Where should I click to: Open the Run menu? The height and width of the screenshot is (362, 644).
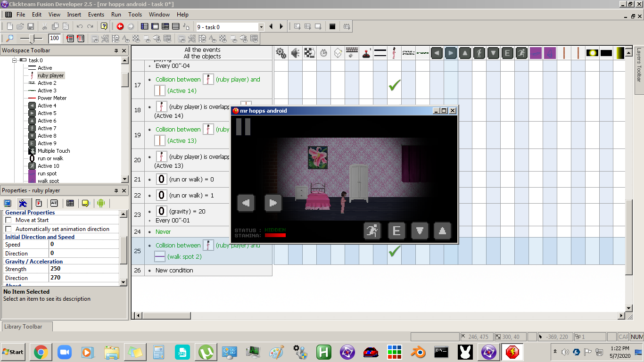point(116,15)
